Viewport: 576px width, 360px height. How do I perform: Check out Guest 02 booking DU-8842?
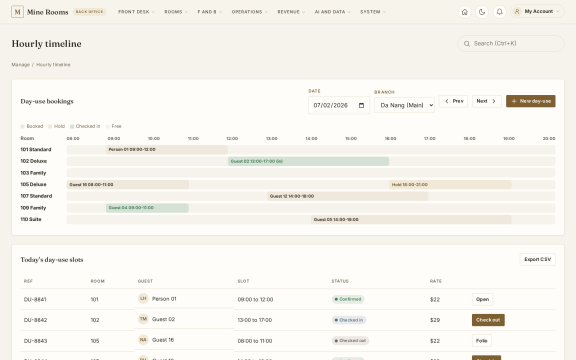[x=488, y=320]
